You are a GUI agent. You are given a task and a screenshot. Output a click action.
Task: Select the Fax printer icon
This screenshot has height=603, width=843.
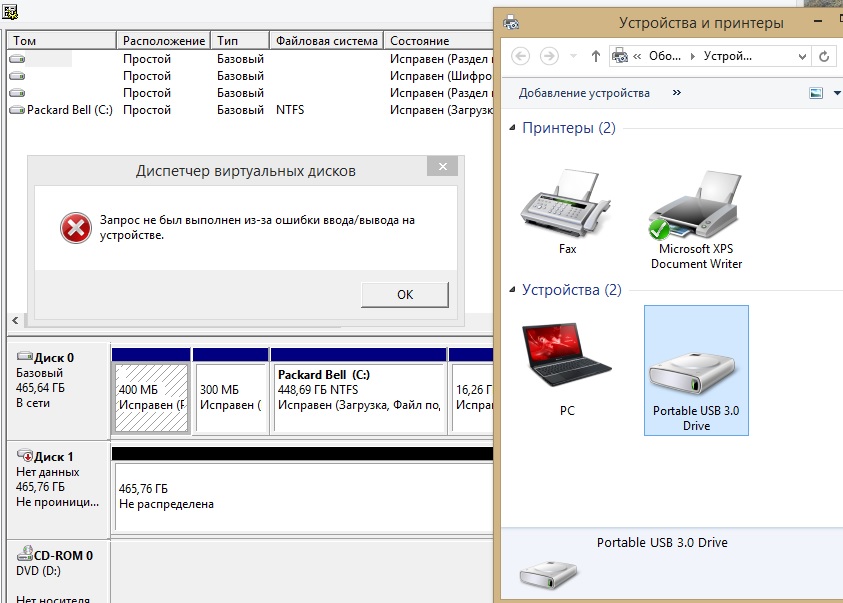[x=567, y=212]
